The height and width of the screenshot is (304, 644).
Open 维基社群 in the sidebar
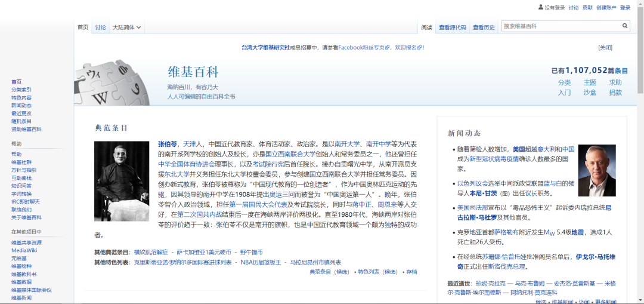(x=21, y=162)
